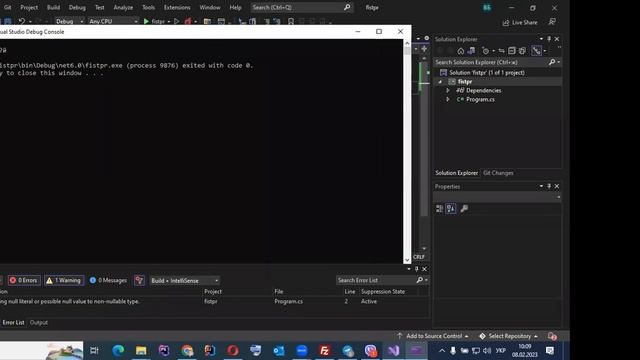Open the Tools menu
The width and height of the screenshot is (640, 360).
click(149, 7)
